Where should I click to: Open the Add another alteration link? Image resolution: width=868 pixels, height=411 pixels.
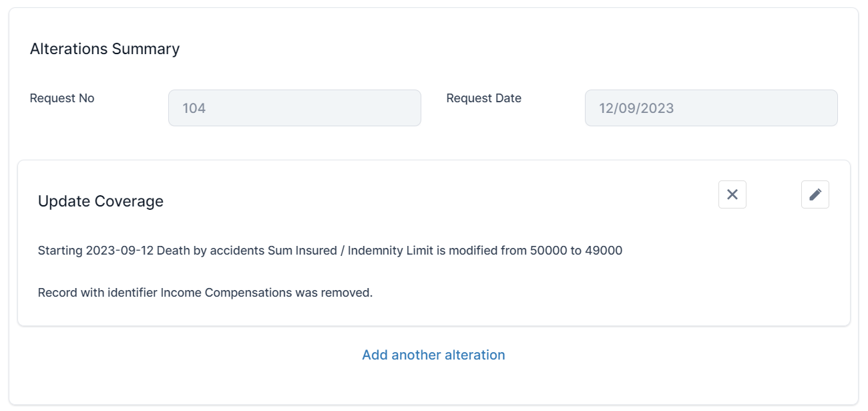(433, 355)
